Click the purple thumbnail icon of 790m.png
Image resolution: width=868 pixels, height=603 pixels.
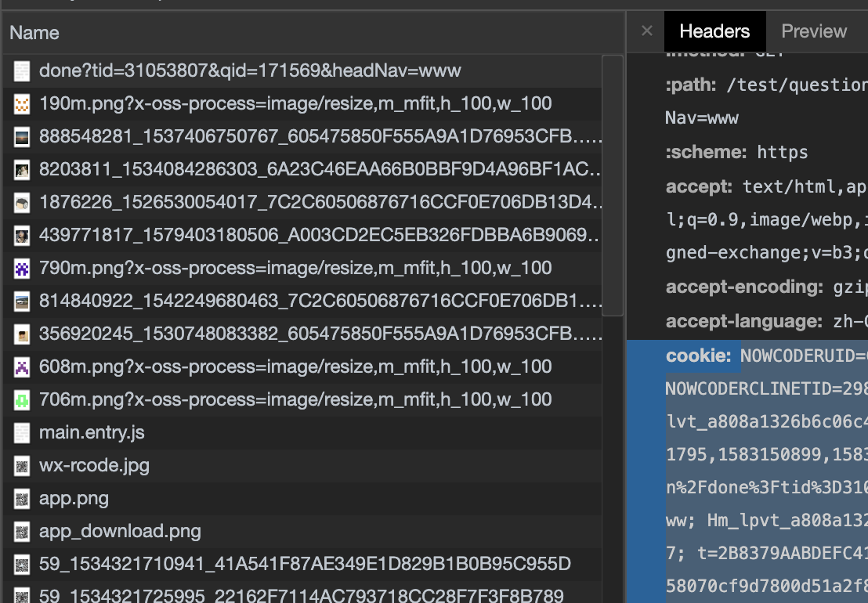pyautogui.click(x=22, y=269)
